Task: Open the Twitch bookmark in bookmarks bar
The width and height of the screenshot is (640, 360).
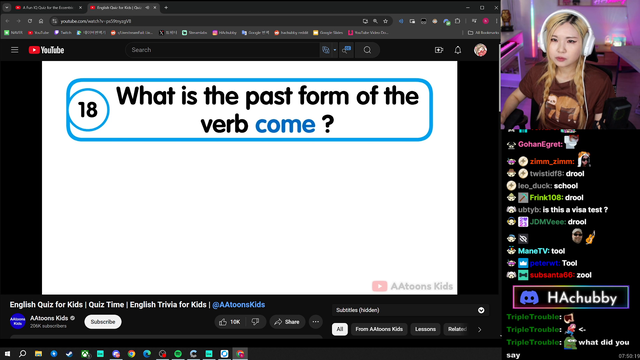Action: click(x=63, y=33)
